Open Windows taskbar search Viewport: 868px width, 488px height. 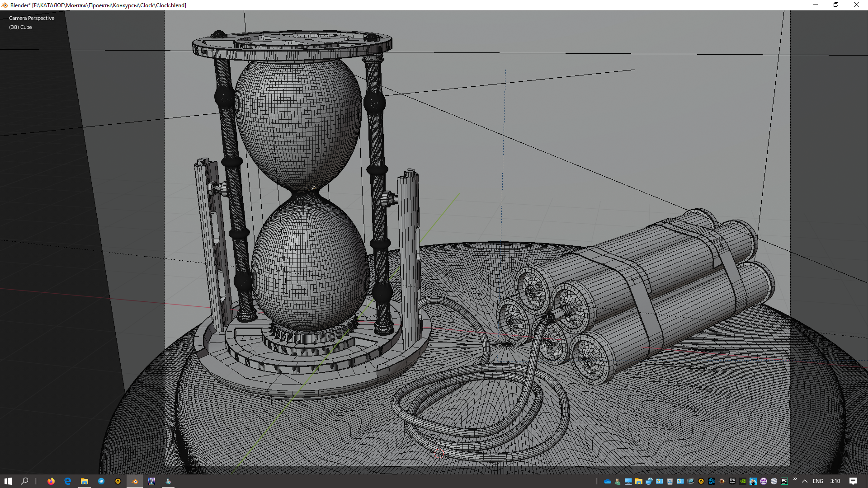(25, 481)
